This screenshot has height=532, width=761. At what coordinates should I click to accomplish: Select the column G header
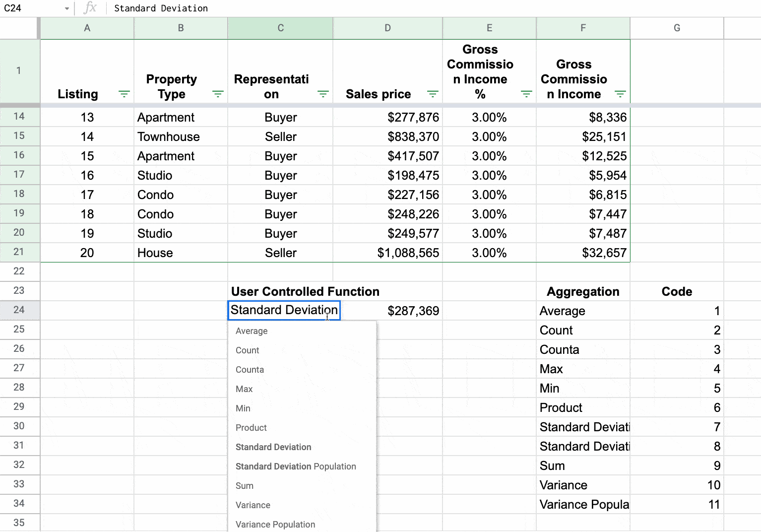(x=677, y=28)
